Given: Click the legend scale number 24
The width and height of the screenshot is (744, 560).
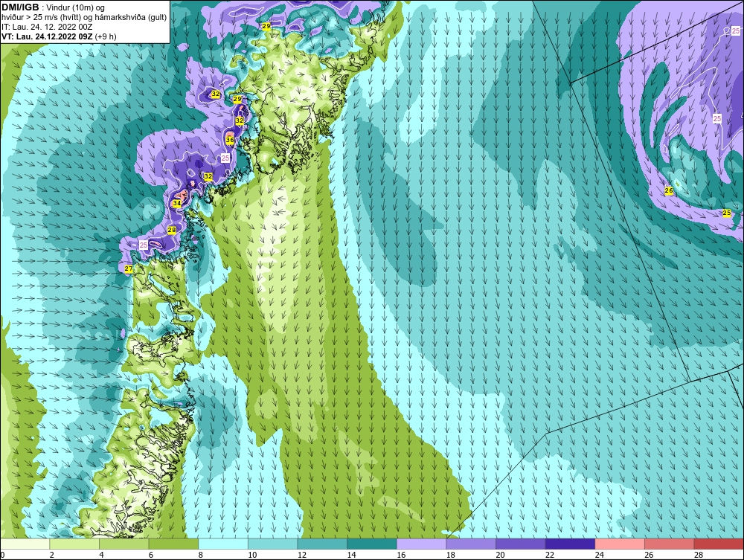Looking at the screenshot, I should point(599,555).
